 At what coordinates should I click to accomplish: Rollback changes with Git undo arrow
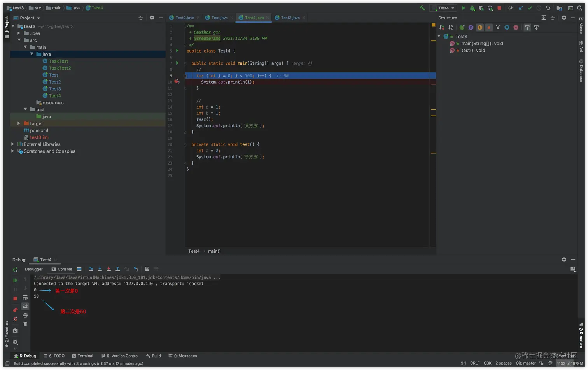coord(548,8)
